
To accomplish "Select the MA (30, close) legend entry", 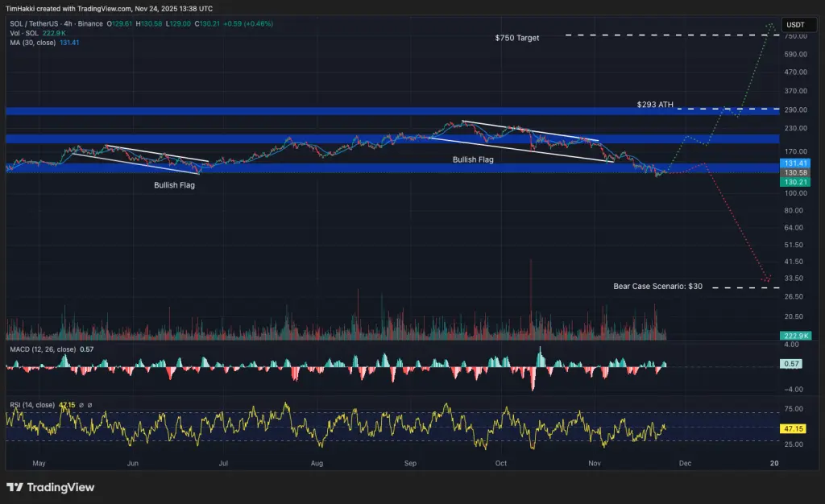I will [33, 43].
